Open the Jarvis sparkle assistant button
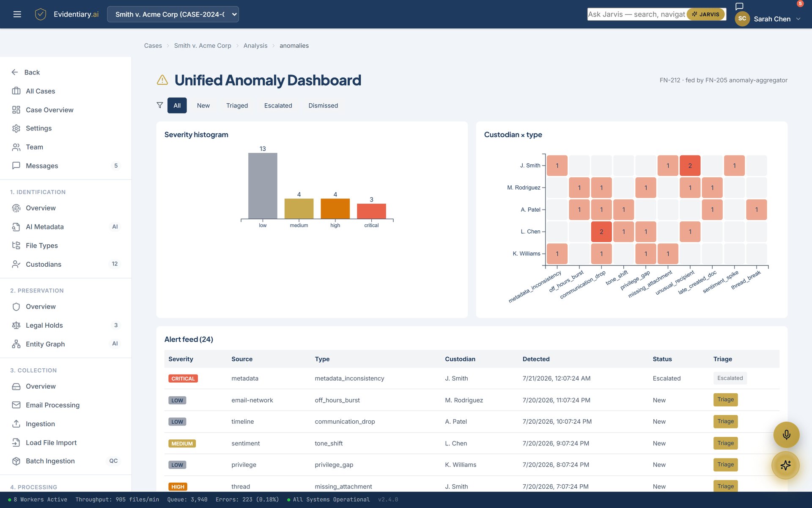812x508 pixels. (x=785, y=465)
